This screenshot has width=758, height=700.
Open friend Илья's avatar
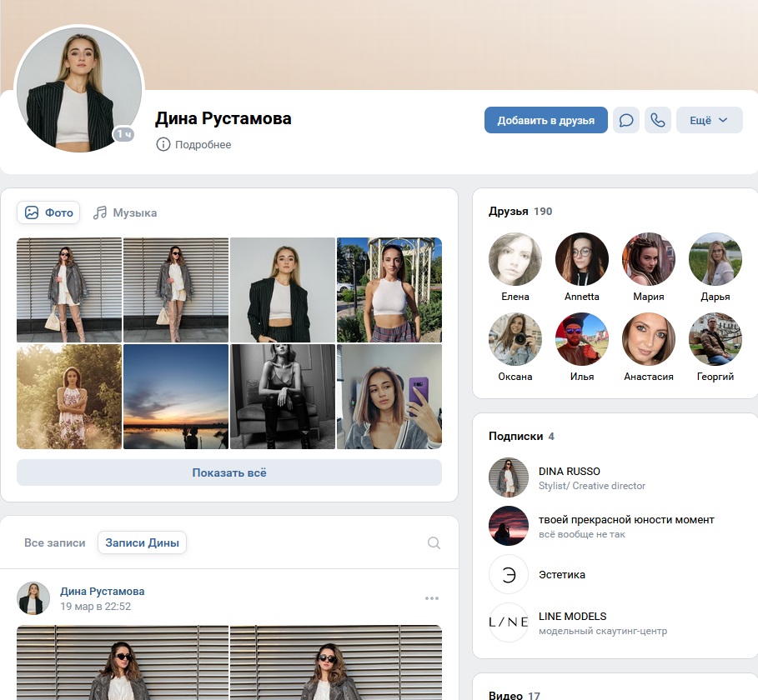[581, 339]
